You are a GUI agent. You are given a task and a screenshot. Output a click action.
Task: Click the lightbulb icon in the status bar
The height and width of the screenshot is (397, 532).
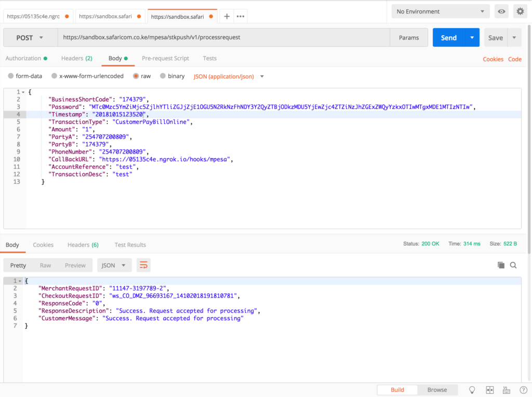(472, 390)
